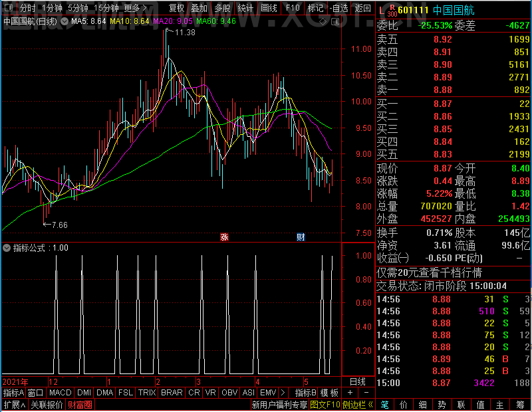This screenshot has width=532, height=412.
Task: Select the EMV indicator tab
Action: coord(268,393)
